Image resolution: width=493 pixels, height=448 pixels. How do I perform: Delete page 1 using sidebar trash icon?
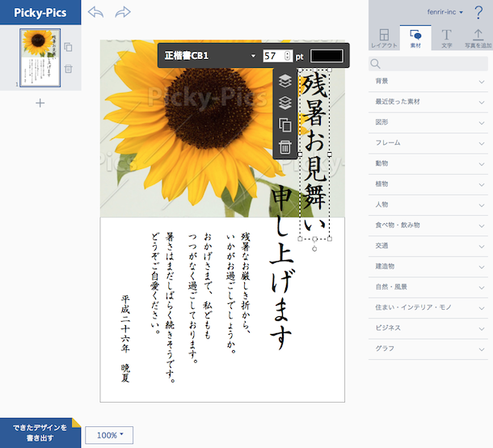(68, 70)
